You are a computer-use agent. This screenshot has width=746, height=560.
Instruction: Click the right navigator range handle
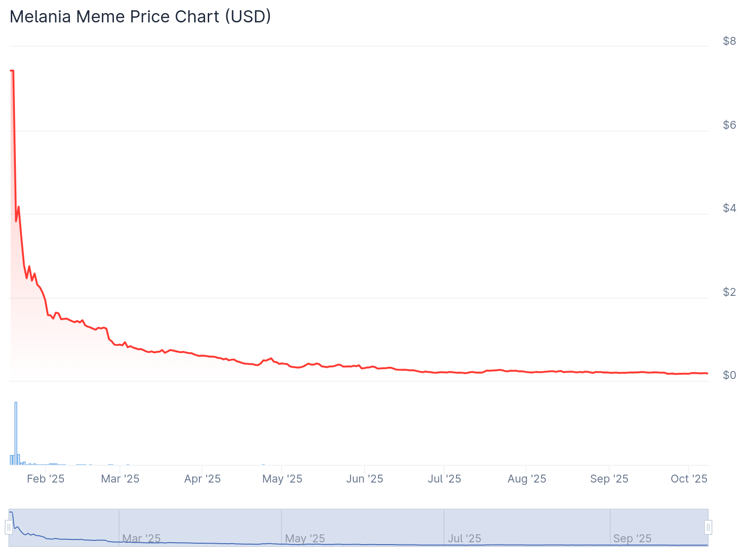pos(708,527)
